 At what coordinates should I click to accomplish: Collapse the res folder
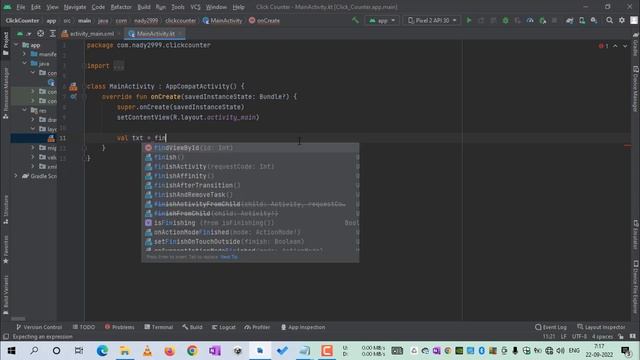point(24,110)
